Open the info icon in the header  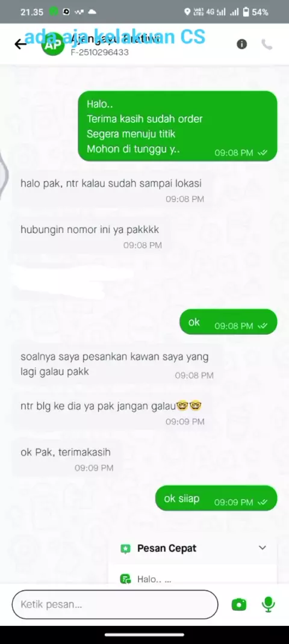coord(241,44)
